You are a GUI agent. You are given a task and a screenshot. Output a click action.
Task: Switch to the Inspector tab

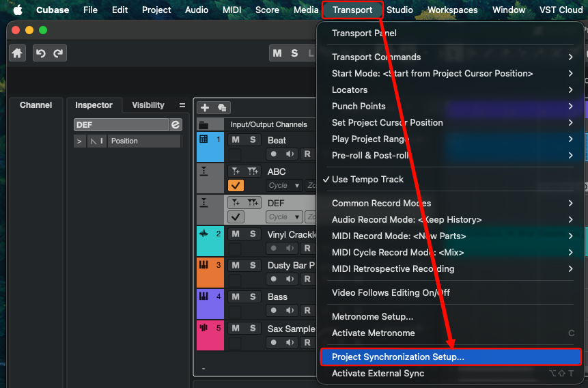click(94, 105)
